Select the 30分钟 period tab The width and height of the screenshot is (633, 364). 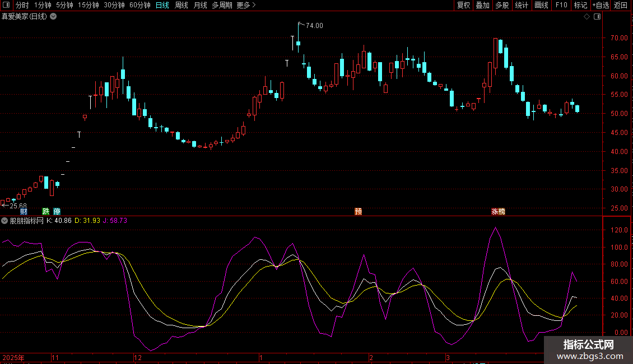(114, 5)
